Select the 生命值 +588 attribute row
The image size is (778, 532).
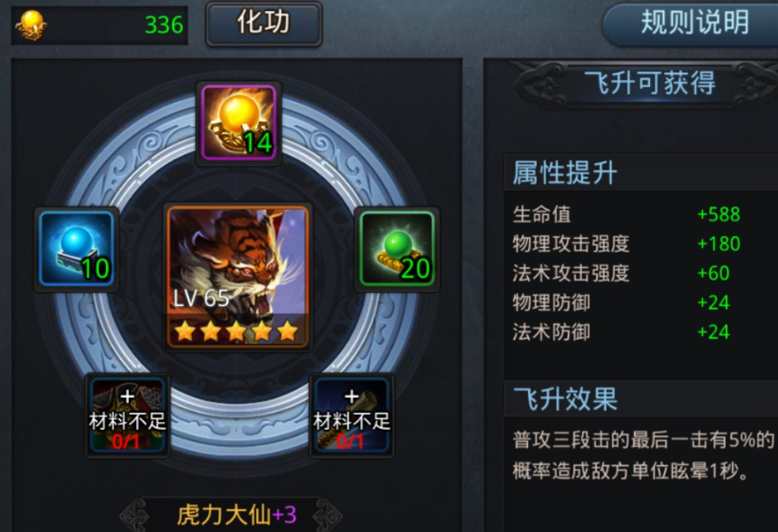641,214
